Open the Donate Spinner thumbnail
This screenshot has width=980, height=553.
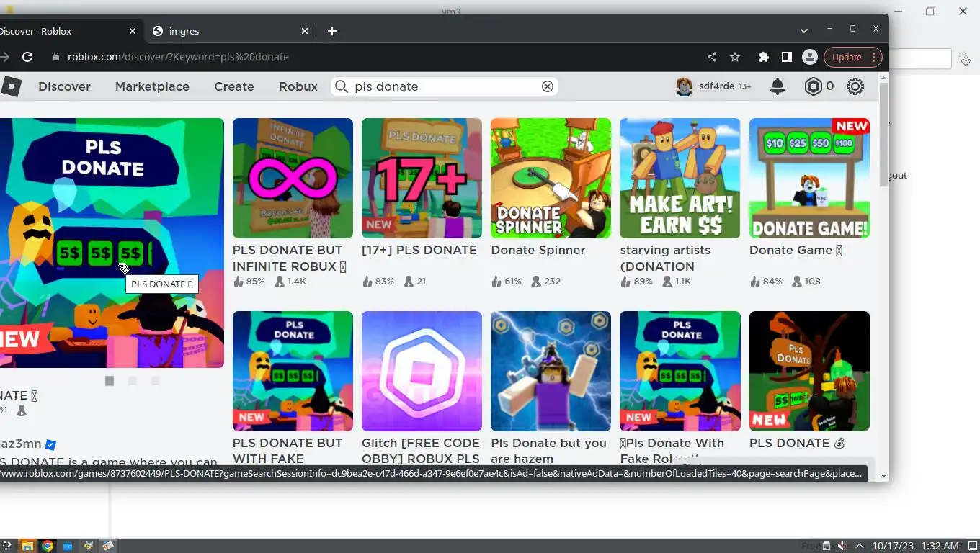pyautogui.click(x=551, y=178)
